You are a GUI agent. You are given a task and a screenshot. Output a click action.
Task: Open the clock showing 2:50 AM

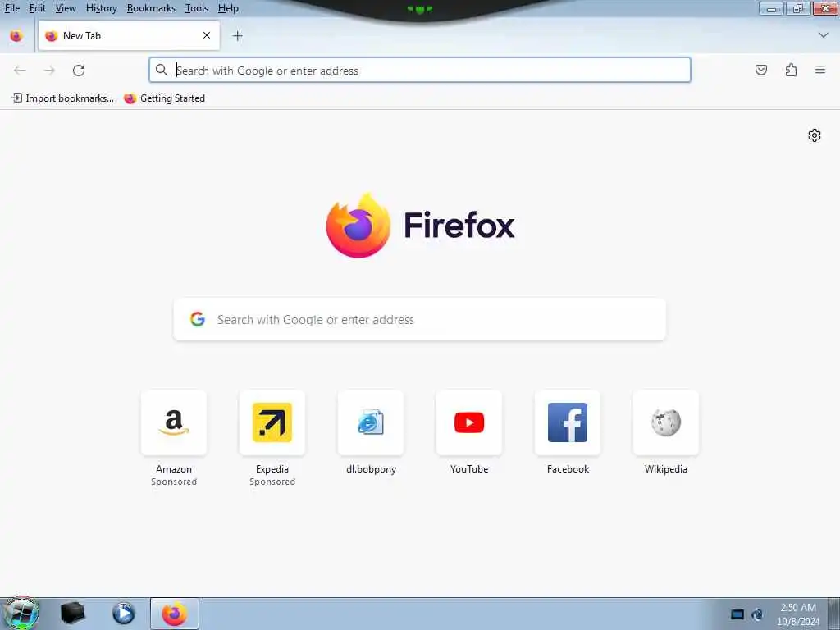point(798,614)
